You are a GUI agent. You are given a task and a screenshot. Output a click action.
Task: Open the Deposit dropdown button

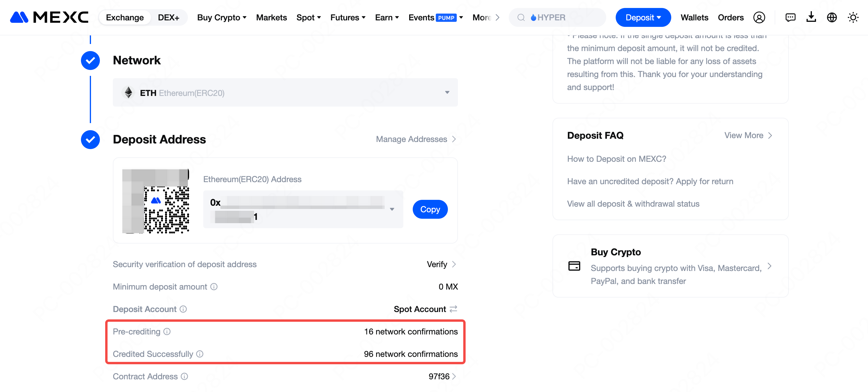[x=643, y=17]
